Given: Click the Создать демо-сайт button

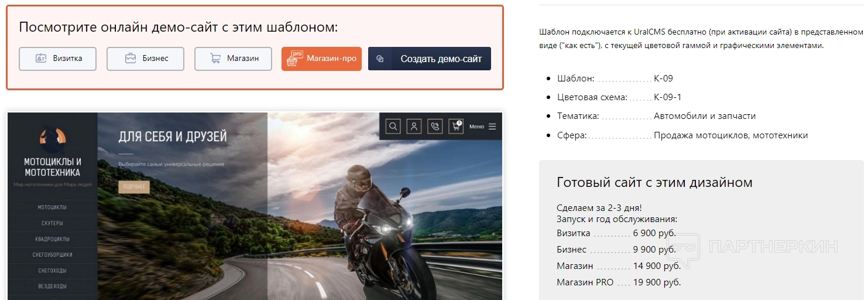Looking at the screenshot, I should coord(430,59).
